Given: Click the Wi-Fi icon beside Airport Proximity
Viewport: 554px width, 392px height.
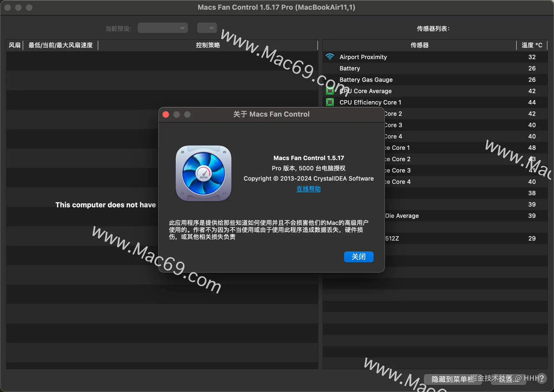Looking at the screenshot, I should [330, 57].
